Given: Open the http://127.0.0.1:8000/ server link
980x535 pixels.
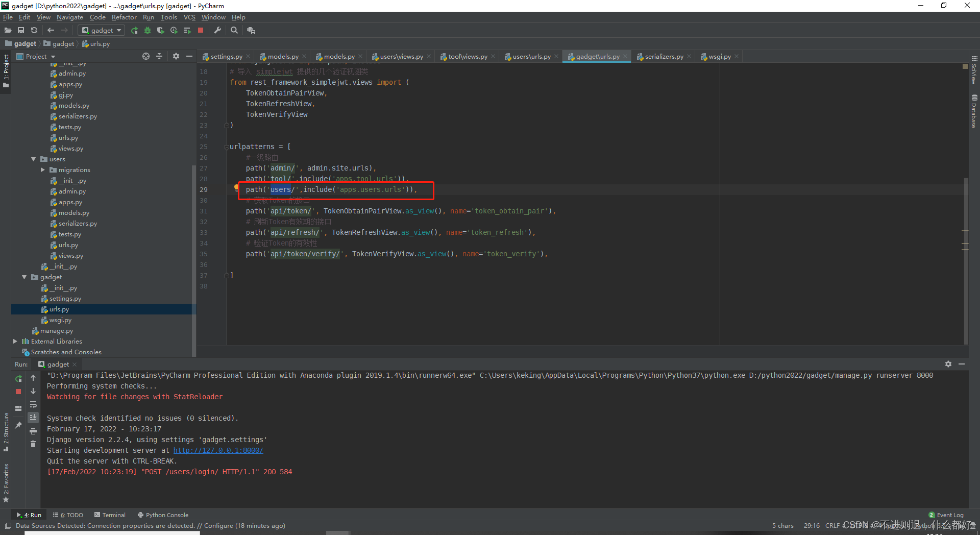Looking at the screenshot, I should point(218,450).
